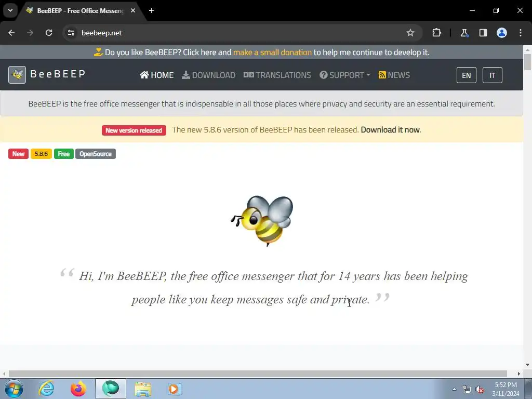The image size is (532, 399).
Task: Click the 'New version released' badge
Action: click(x=134, y=130)
